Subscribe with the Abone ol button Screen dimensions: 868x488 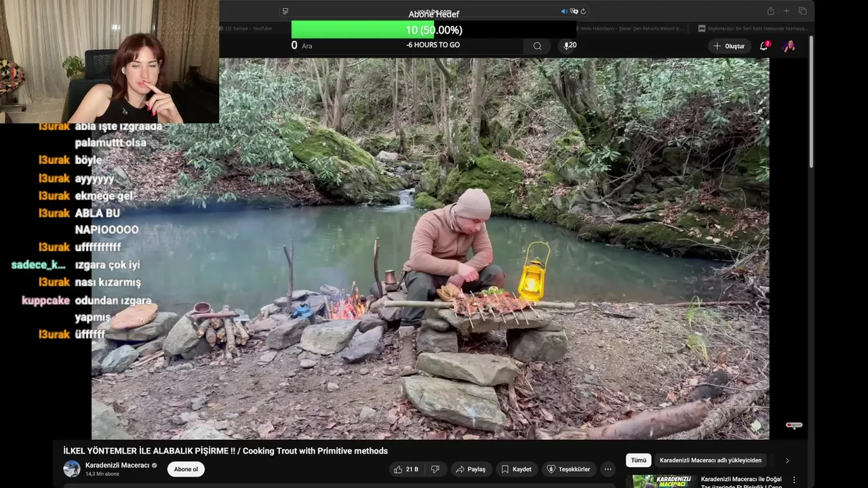[x=186, y=469]
